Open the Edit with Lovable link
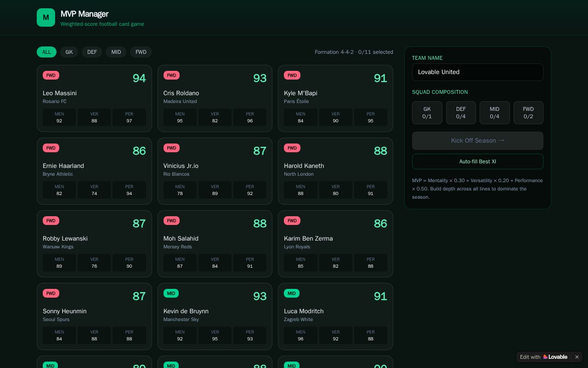Image resolution: width=588 pixels, height=368 pixels. pyautogui.click(x=543, y=357)
